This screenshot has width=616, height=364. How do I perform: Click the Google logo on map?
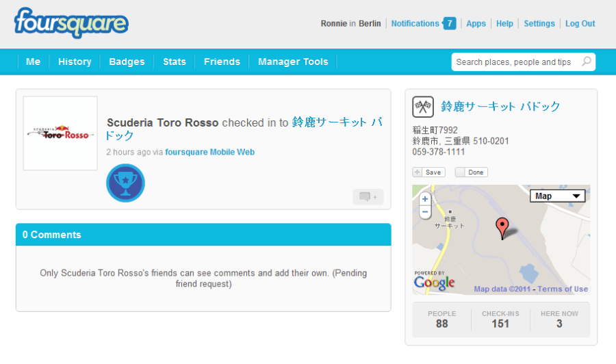tap(434, 283)
